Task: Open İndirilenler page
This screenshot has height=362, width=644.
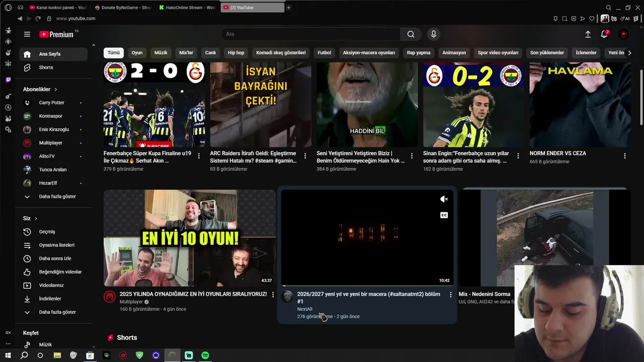Action: 54,299
